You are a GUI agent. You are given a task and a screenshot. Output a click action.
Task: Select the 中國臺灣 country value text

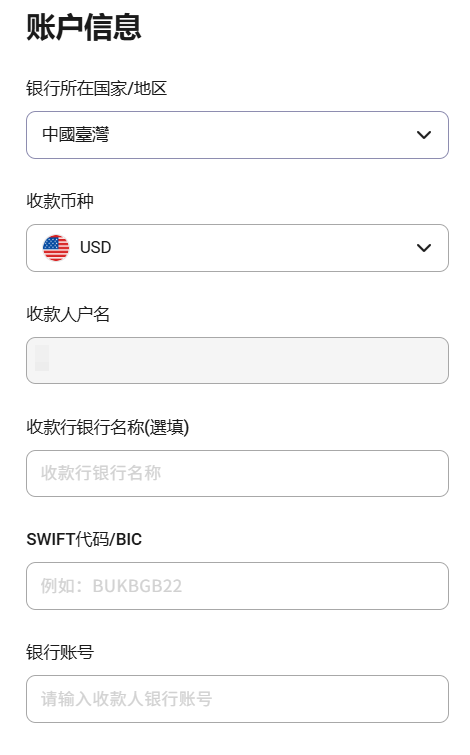[76, 134]
